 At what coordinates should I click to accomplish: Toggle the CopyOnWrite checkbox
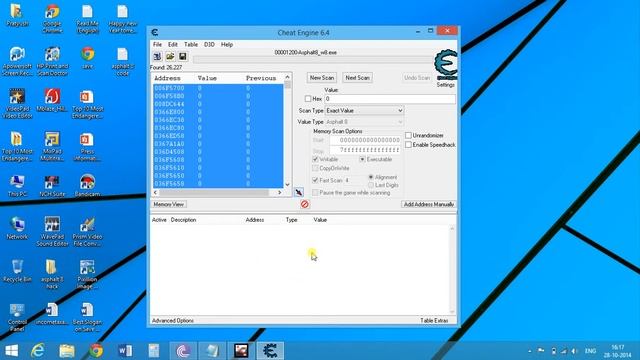click(315, 168)
